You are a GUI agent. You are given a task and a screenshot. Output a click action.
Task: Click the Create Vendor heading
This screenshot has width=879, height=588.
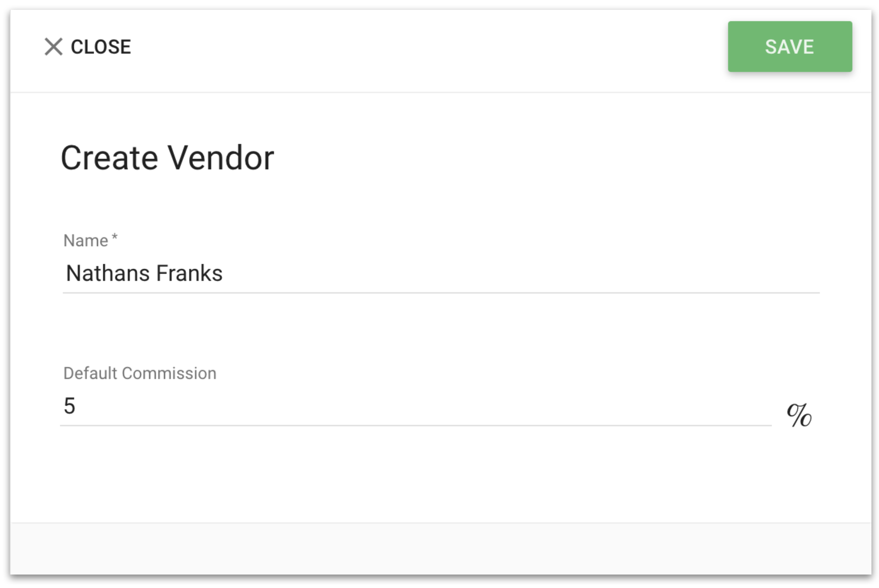click(x=167, y=158)
